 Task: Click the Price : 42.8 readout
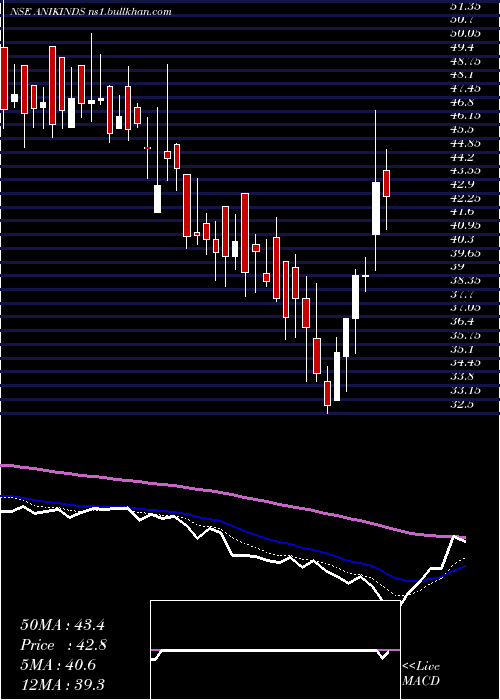coord(63,645)
